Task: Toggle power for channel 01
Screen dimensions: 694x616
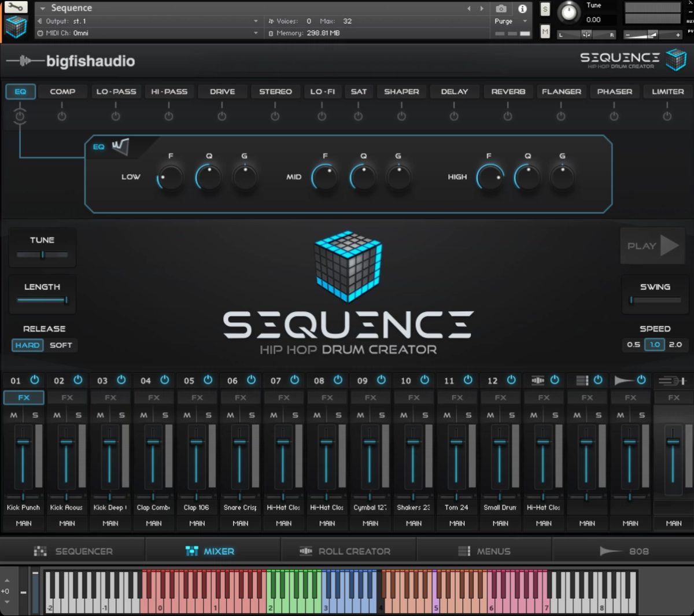Action: [35, 380]
